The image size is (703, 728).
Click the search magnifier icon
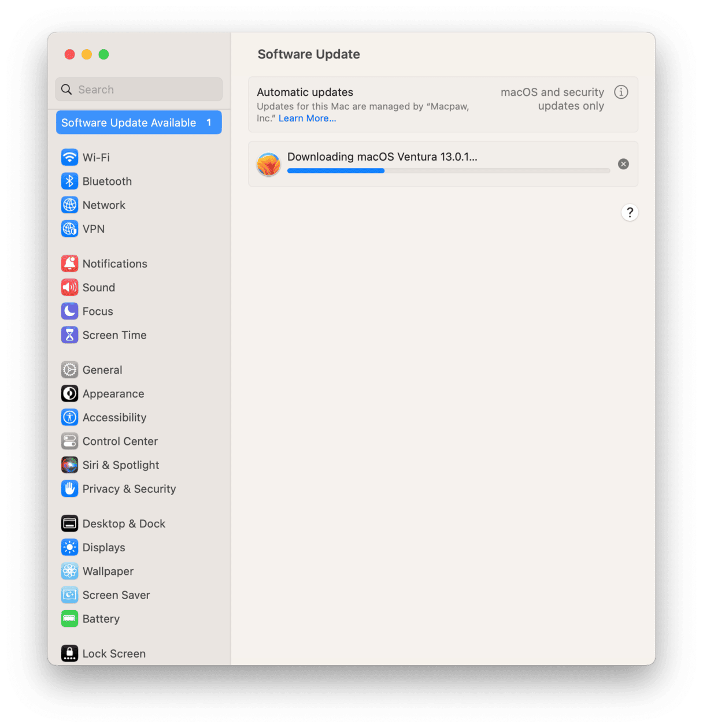(66, 90)
